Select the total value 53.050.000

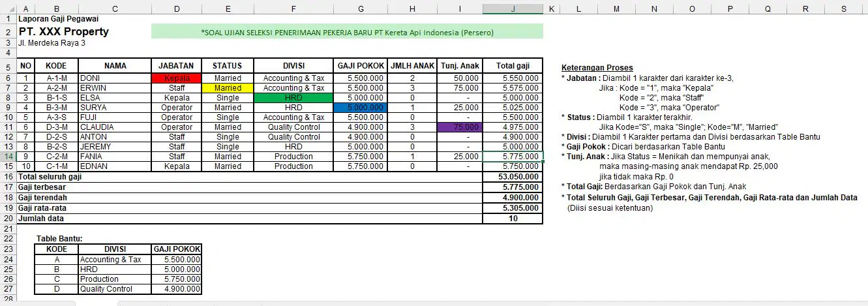513,177
